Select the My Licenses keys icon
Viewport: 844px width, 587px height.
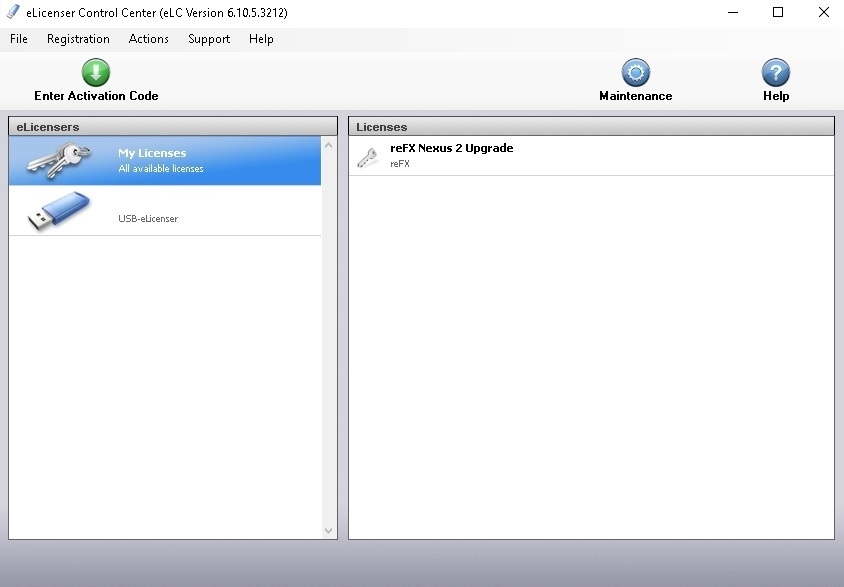59,160
